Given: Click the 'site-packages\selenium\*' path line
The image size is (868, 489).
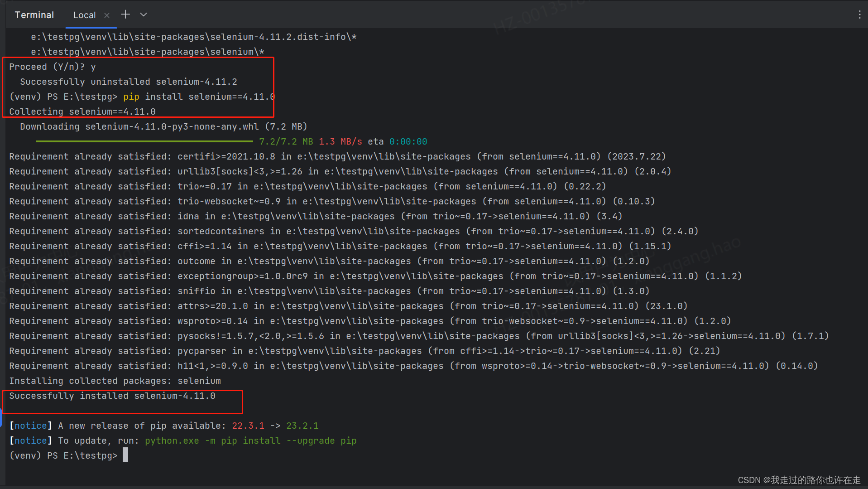Looking at the screenshot, I should [x=148, y=52].
